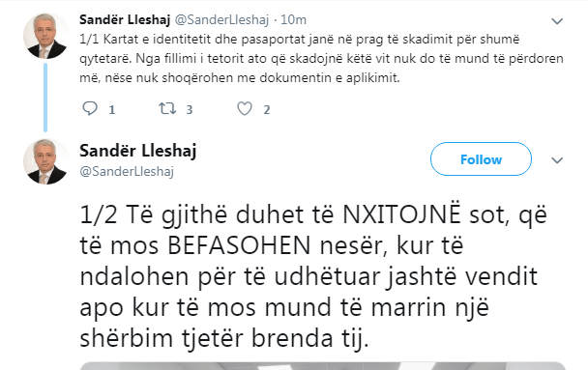Like the first tweet with the heart icon
588x370 pixels.
click(x=245, y=109)
